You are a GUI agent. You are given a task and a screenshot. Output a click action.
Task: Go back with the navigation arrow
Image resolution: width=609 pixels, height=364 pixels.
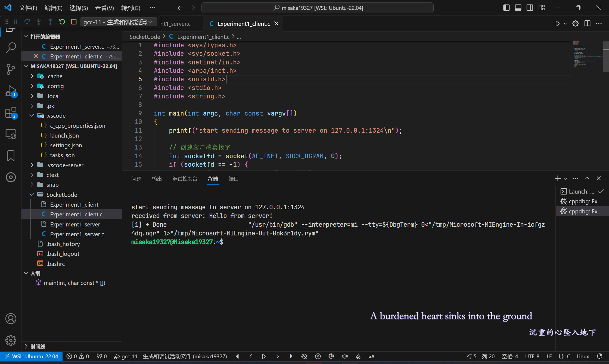coord(180,8)
